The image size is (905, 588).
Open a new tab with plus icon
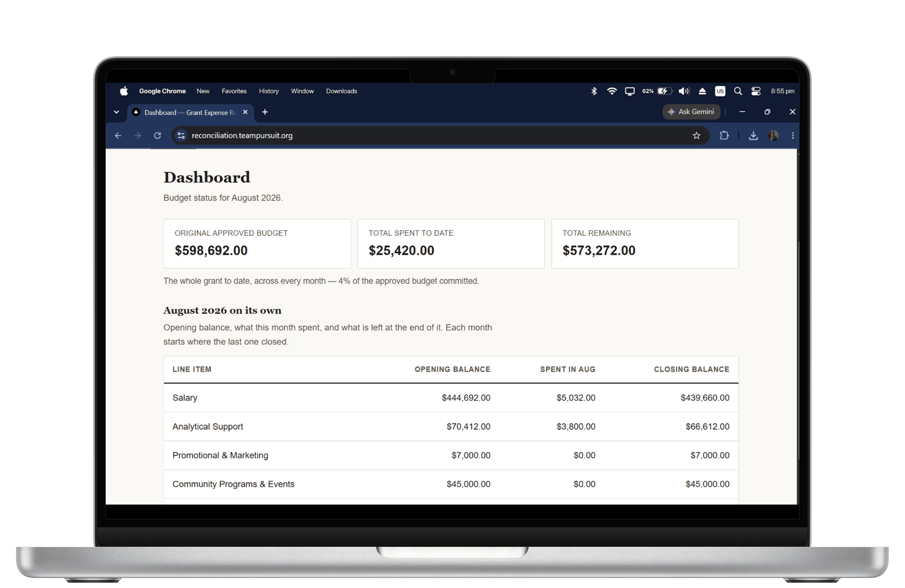click(x=265, y=112)
